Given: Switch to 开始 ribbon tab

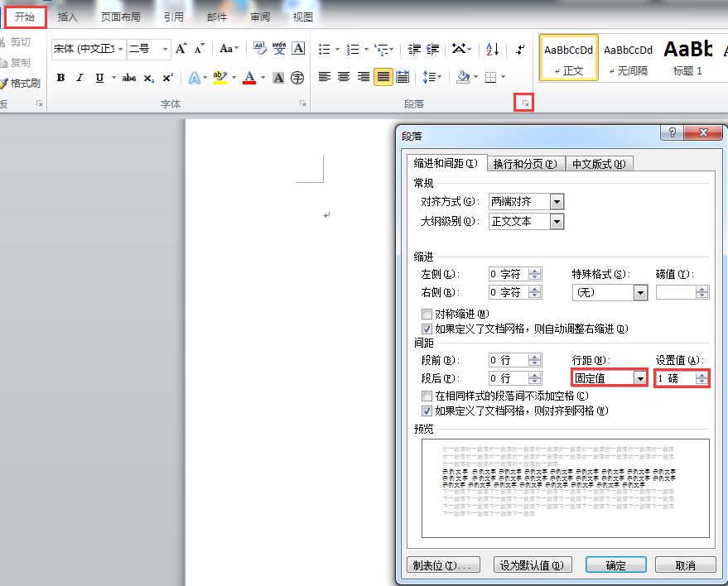Looking at the screenshot, I should pos(25,17).
